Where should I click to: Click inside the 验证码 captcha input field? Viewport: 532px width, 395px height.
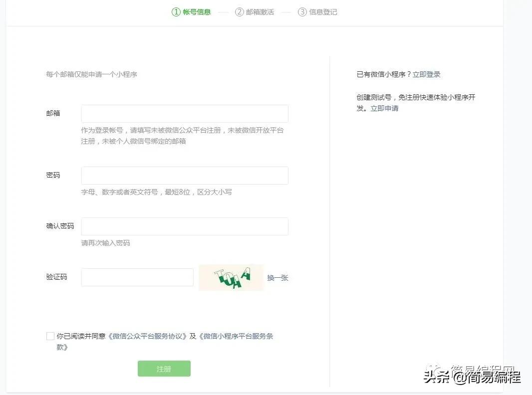point(137,277)
